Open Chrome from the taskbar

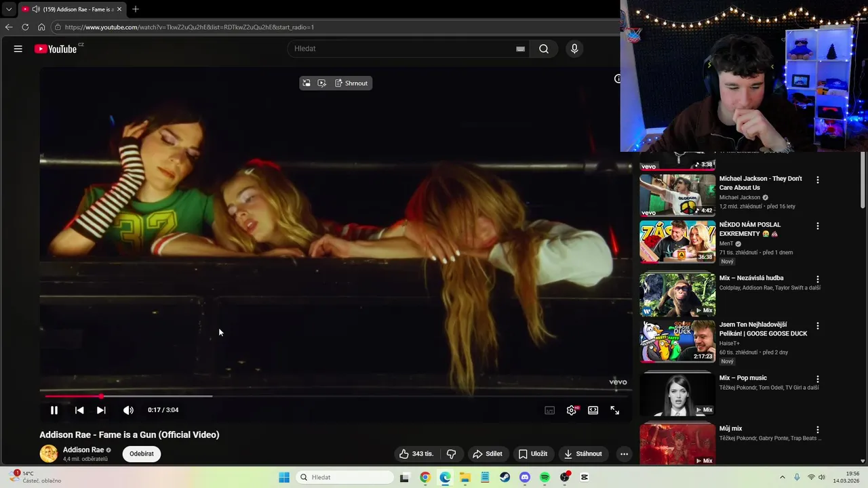(x=425, y=477)
